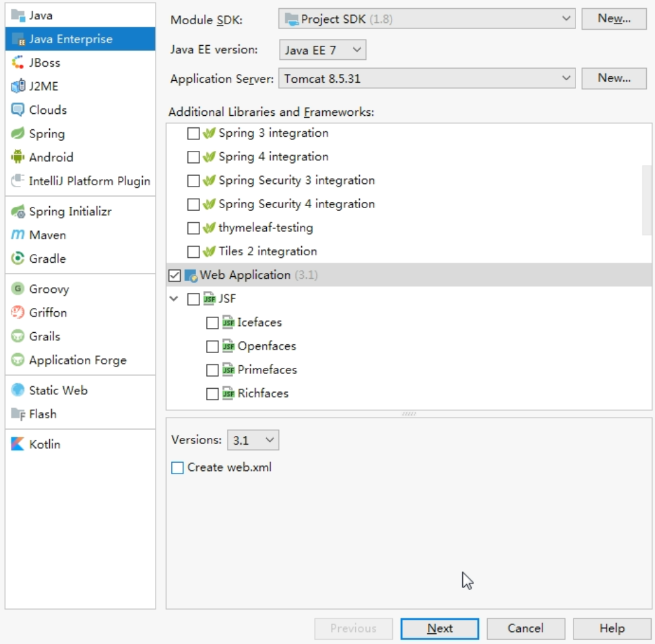Viewport: 655px width, 644px height.
Task: Pick the Gradle icon in sidebar
Action: click(x=18, y=259)
